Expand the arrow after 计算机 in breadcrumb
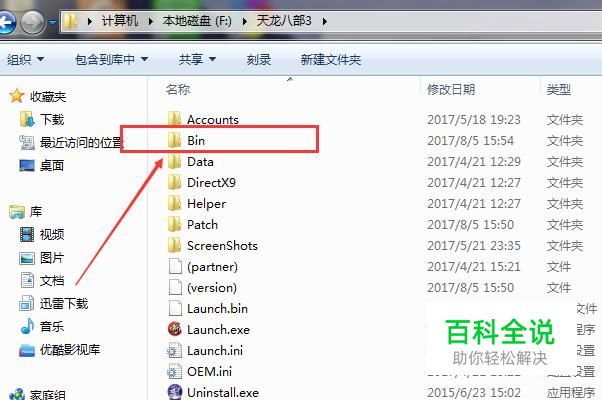Image resolution: width=602 pixels, height=400 pixels. tap(150, 21)
